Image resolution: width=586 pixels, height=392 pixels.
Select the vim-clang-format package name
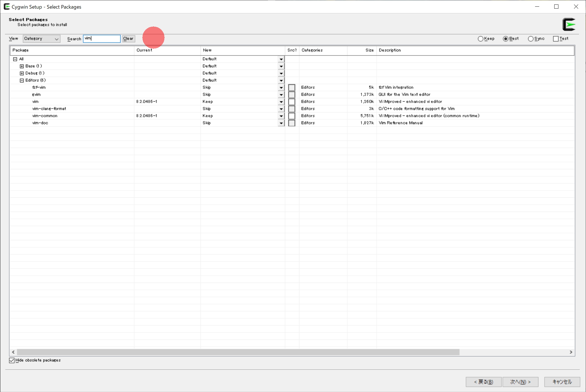coord(49,109)
